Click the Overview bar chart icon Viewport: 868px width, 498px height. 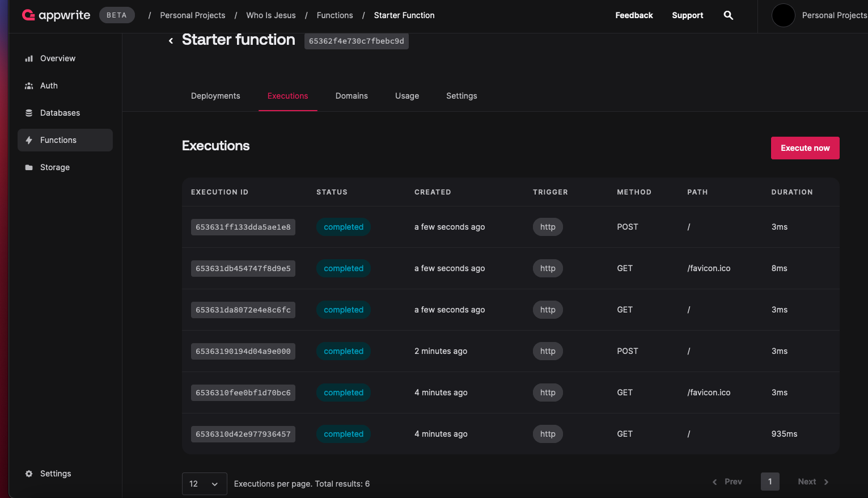pos(29,58)
